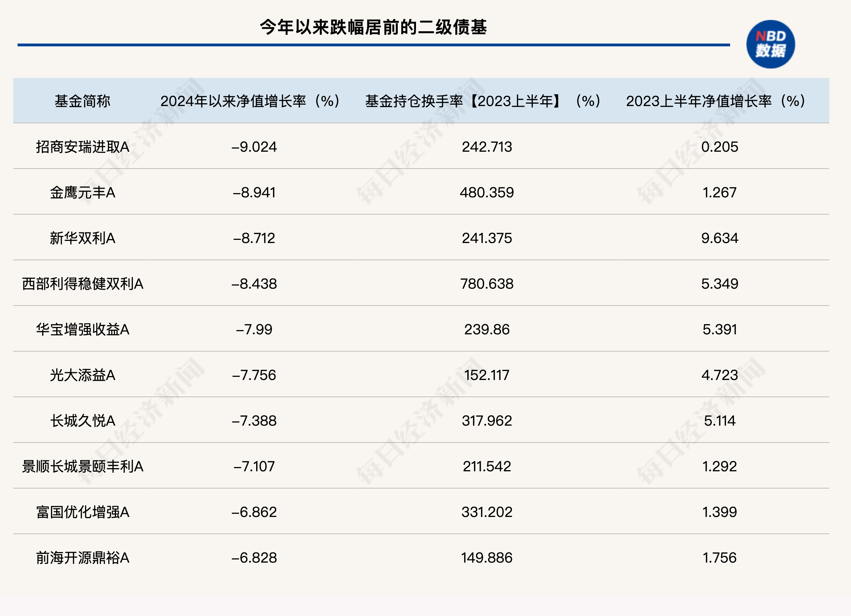Image resolution: width=851 pixels, height=616 pixels.
Task: Click 2023 growth value 5.349
Action: 720,284
